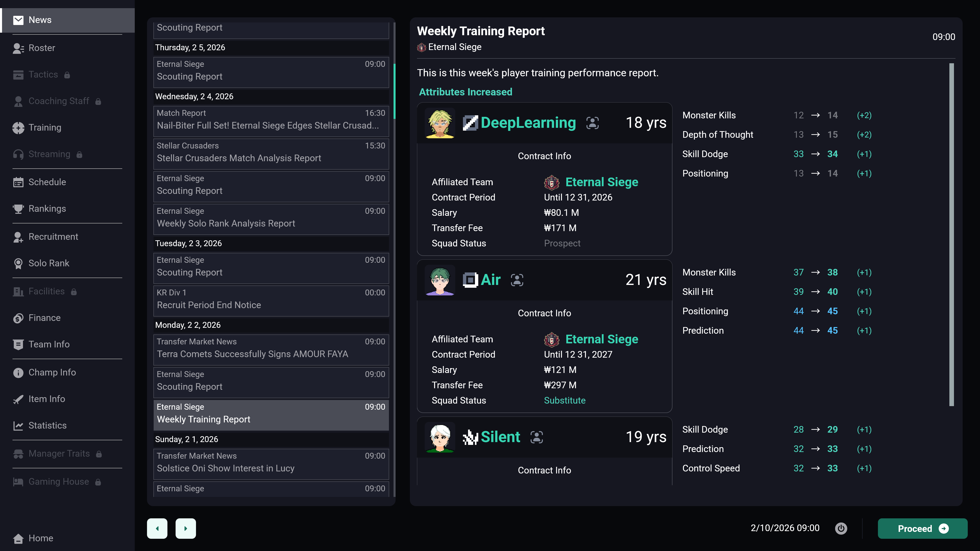This screenshot has width=980, height=551.
Task: Open the Training menu
Action: click(67, 128)
